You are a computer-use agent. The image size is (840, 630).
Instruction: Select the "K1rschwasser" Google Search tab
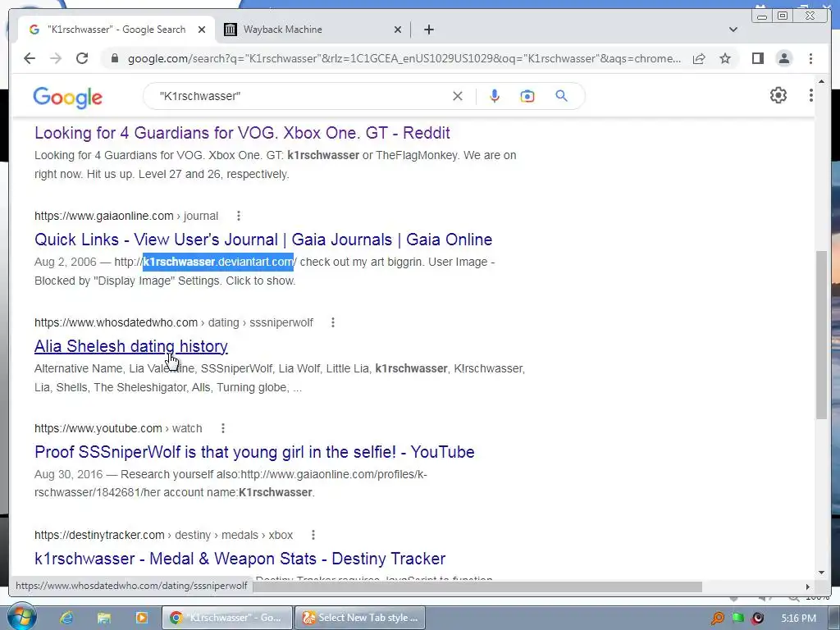[x=116, y=30]
